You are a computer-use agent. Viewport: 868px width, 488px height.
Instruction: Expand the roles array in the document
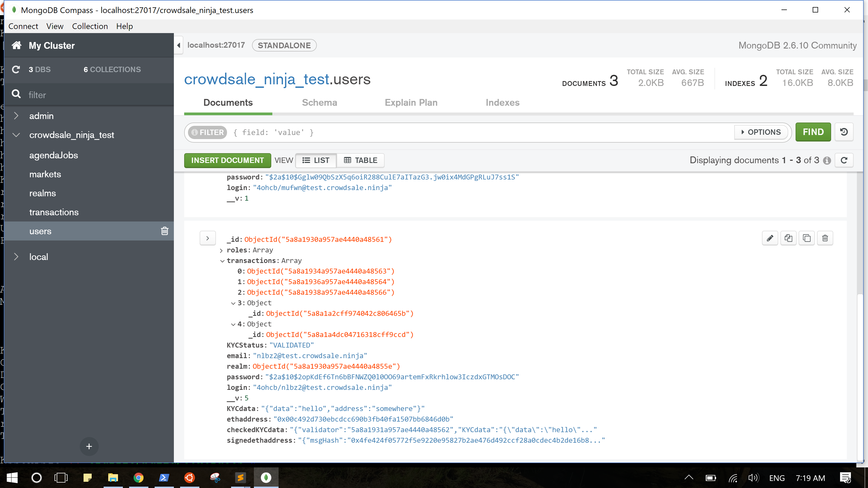[221, 250]
